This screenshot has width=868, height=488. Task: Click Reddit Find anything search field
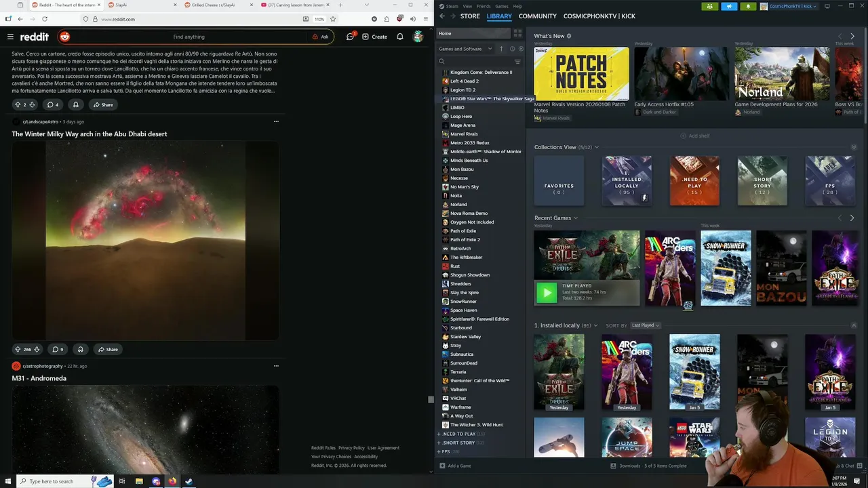189,37
